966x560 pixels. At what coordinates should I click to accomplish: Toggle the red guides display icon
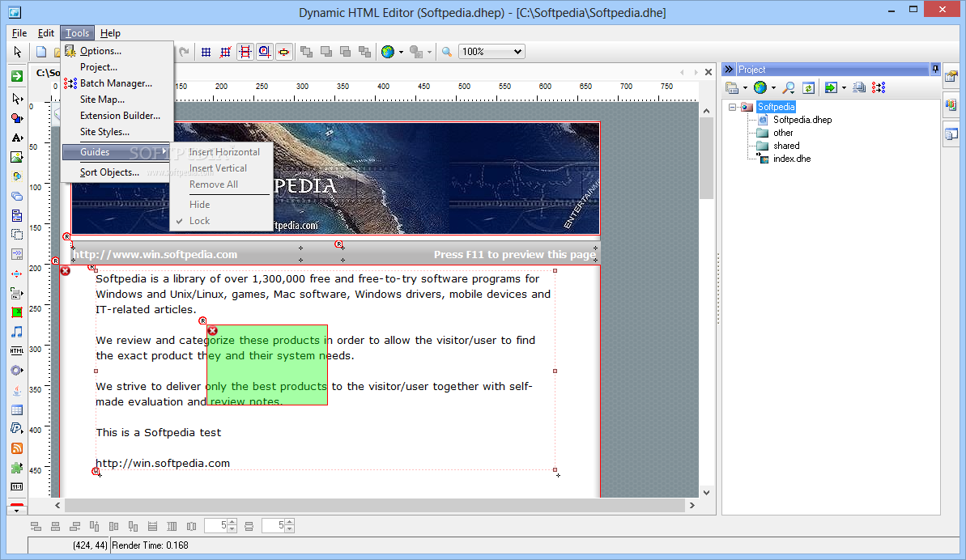245,52
